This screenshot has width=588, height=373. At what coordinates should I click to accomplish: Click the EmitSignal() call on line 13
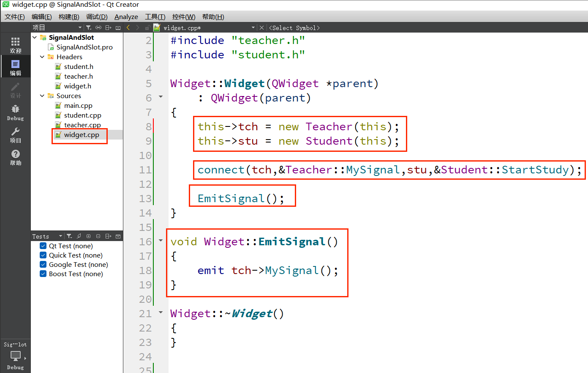point(241,198)
